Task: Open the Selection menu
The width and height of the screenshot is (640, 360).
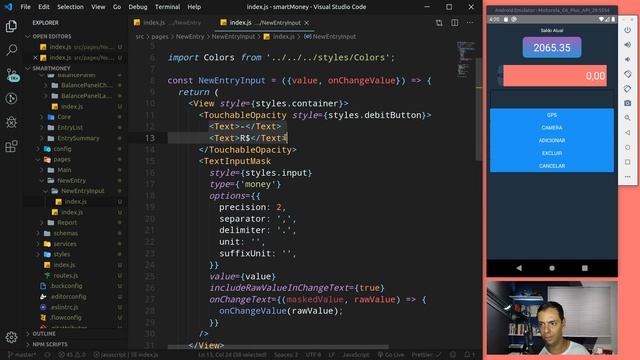Action: click(x=70, y=7)
